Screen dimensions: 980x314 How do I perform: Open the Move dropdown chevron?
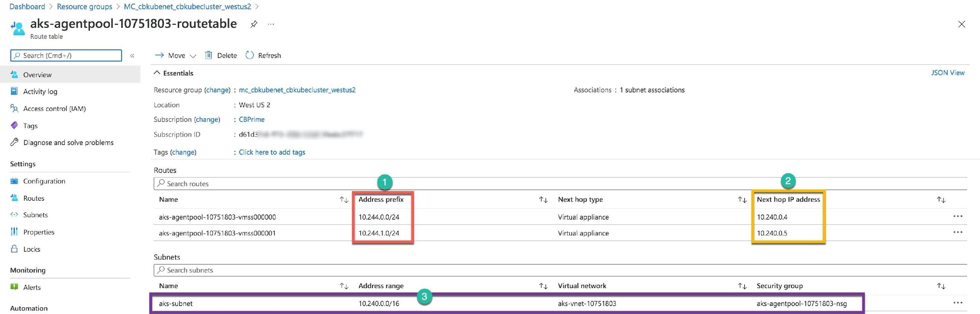[193, 56]
